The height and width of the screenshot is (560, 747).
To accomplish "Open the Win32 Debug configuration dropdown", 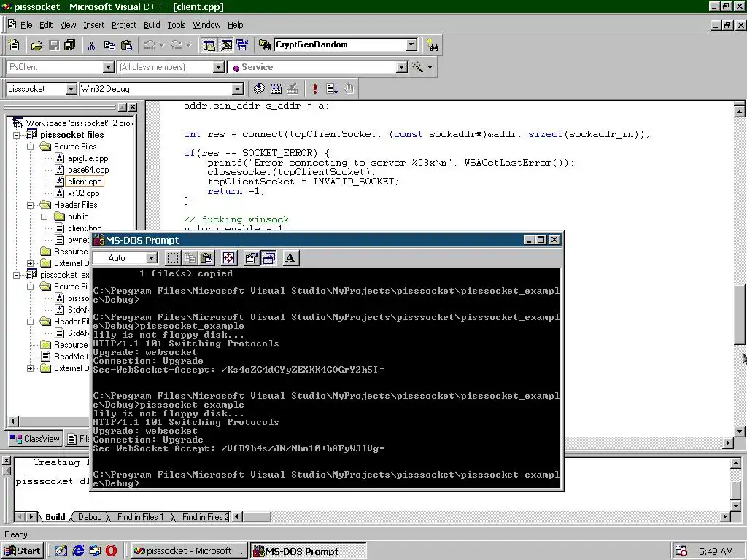I will point(237,89).
